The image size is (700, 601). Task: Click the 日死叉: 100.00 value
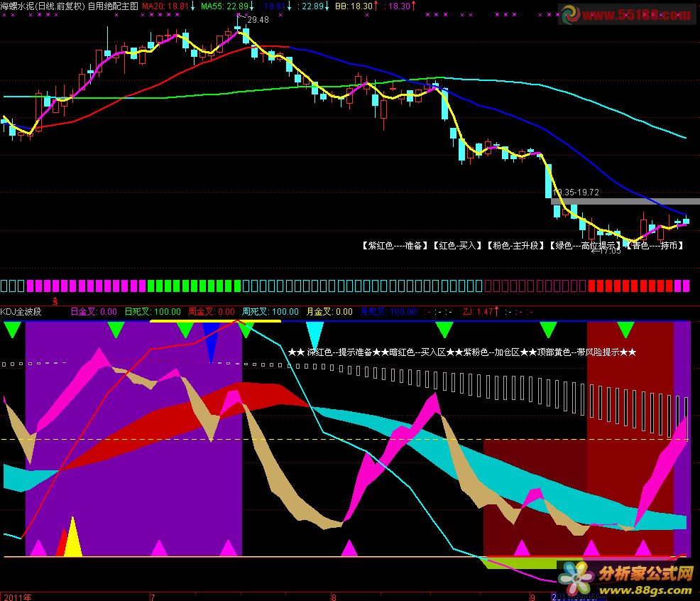point(153,311)
